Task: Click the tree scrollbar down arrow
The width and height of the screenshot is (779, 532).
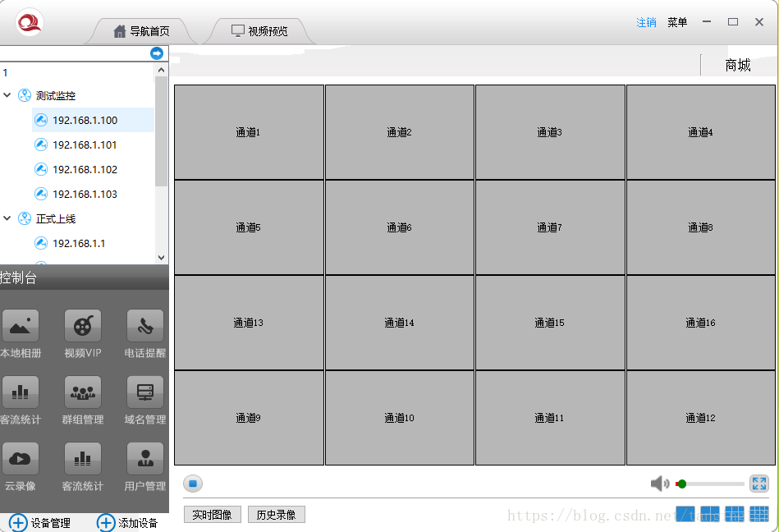Action: pyautogui.click(x=161, y=257)
